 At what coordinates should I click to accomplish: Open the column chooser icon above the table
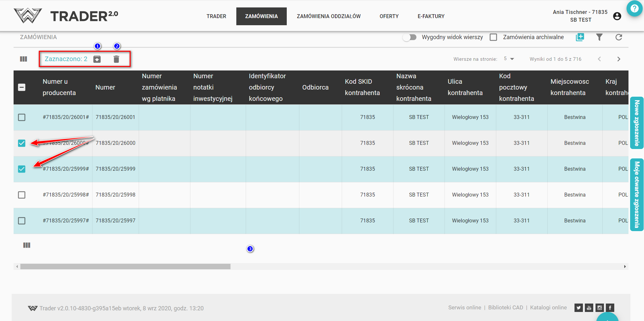pos(24,59)
